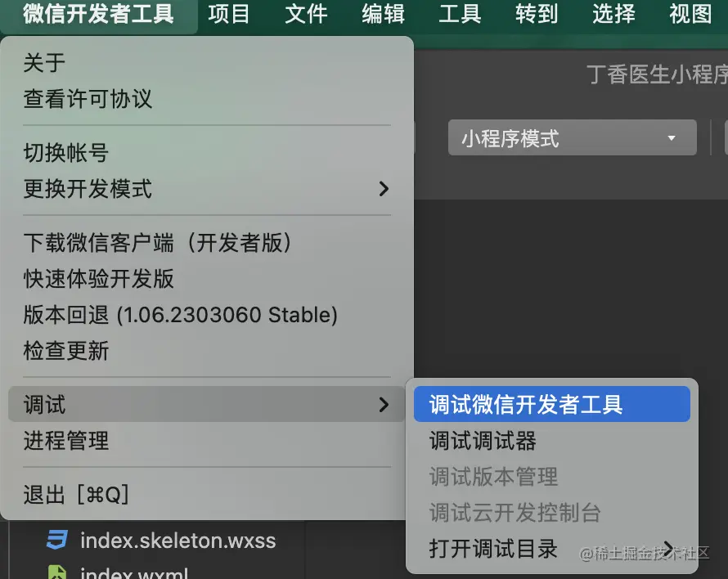
Task: Select 快速体验开发版 menu item
Action: [207, 279]
